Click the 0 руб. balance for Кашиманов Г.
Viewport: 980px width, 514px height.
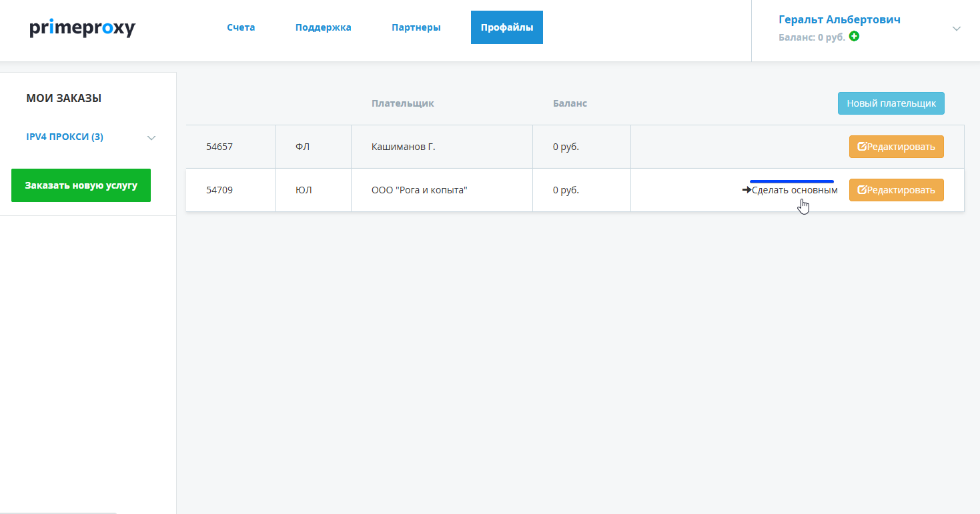pyautogui.click(x=566, y=147)
